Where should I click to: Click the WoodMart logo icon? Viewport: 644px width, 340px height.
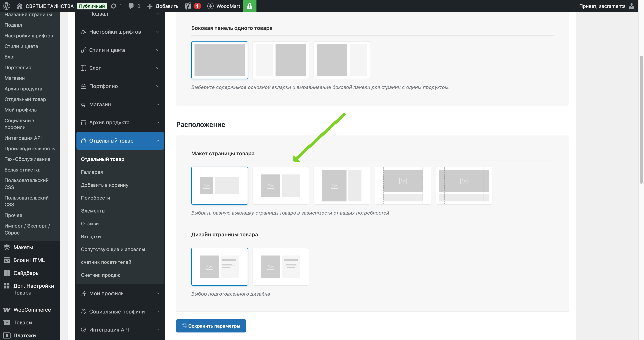(x=211, y=6)
